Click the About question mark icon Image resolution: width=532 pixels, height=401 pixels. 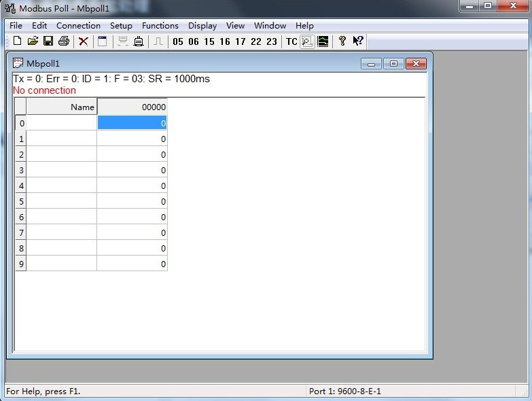pyautogui.click(x=342, y=41)
